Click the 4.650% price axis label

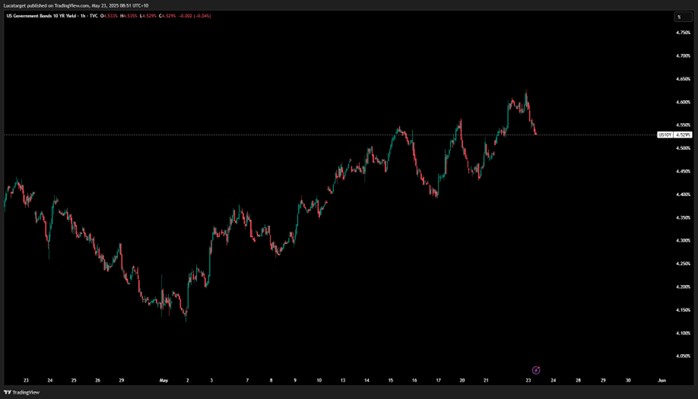[x=683, y=79]
